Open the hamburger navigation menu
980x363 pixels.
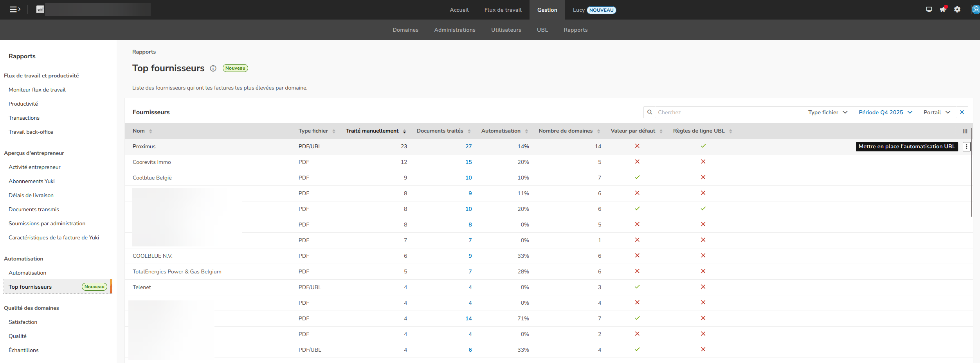[x=15, y=9]
